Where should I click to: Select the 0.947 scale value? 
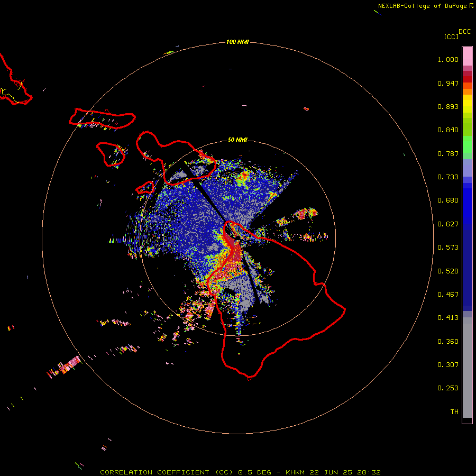click(448, 83)
